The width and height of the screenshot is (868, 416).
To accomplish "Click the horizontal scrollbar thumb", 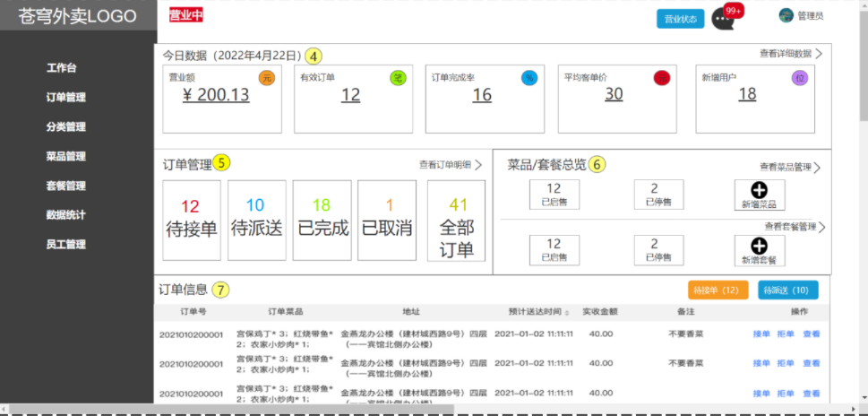I will tap(231, 410).
